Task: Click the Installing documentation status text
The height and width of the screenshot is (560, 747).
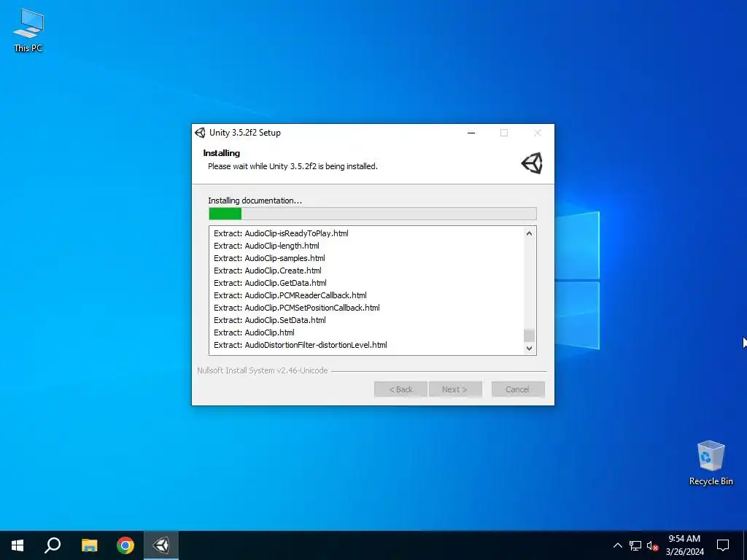Action: coord(255,201)
